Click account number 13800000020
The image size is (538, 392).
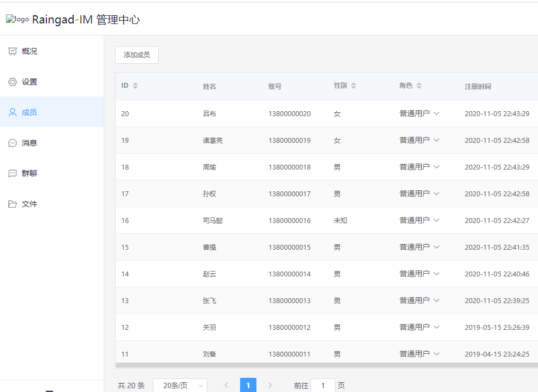[290, 114]
